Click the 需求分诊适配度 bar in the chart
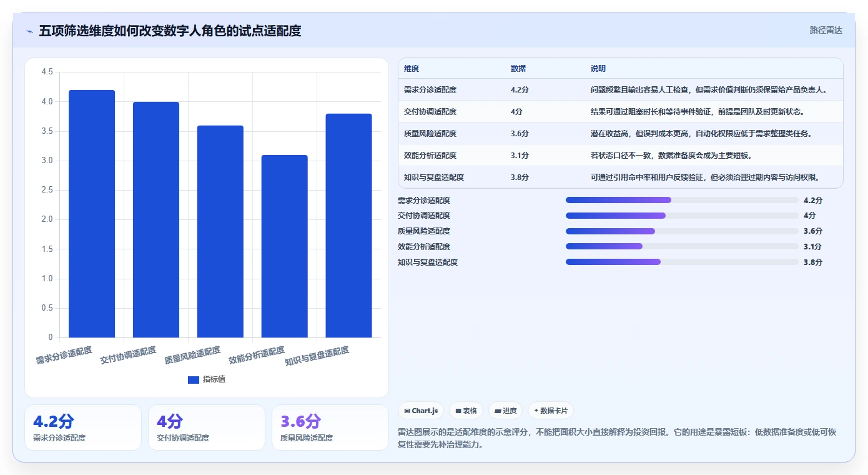The height and width of the screenshot is (475, 868). (x=92, y=214)
